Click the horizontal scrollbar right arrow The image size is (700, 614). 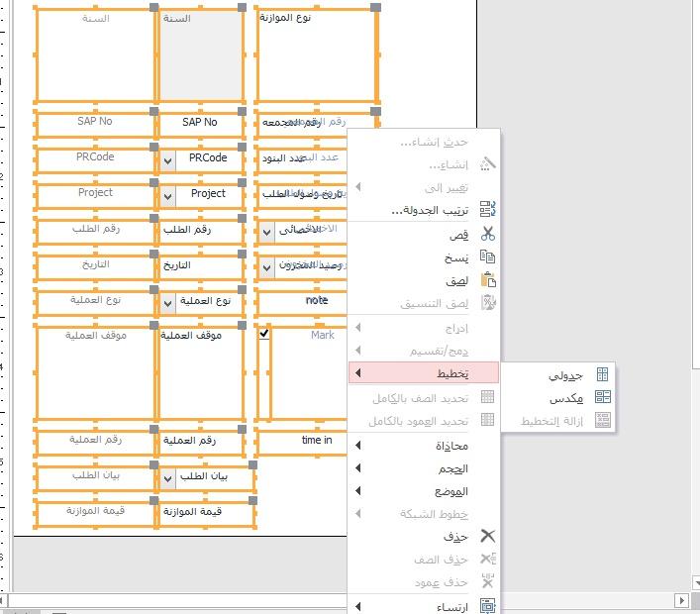[x=681, y=600]
